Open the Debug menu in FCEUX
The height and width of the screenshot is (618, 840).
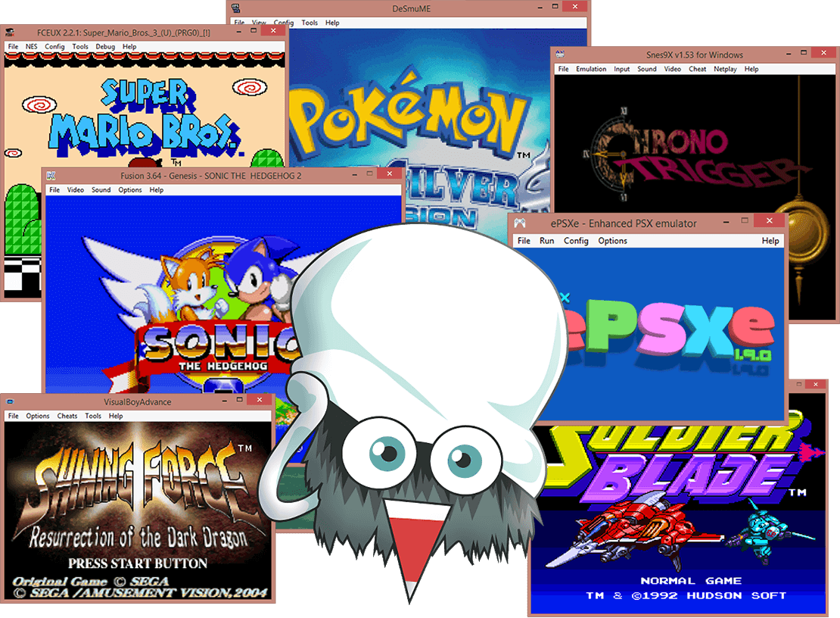pos(104,46)
